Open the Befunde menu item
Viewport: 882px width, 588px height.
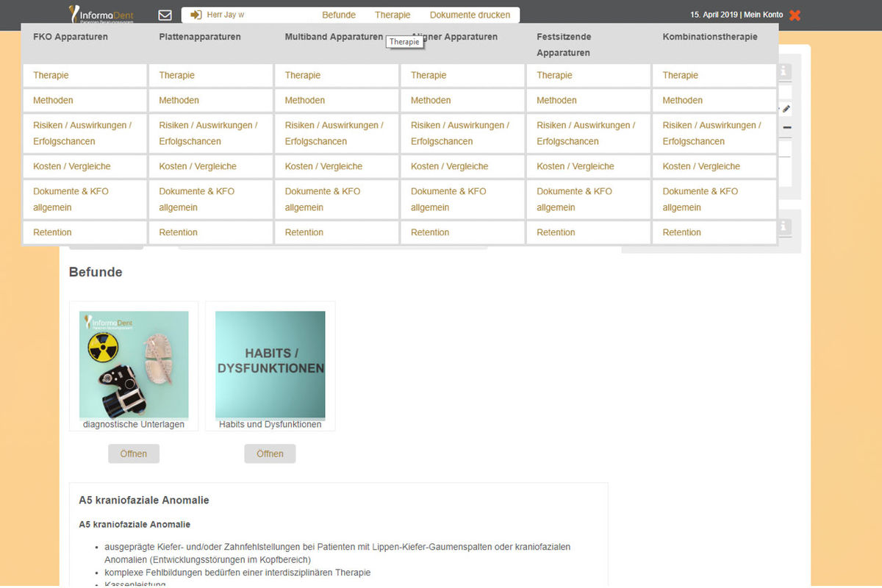pyautogui.click(x=339, y=14)
